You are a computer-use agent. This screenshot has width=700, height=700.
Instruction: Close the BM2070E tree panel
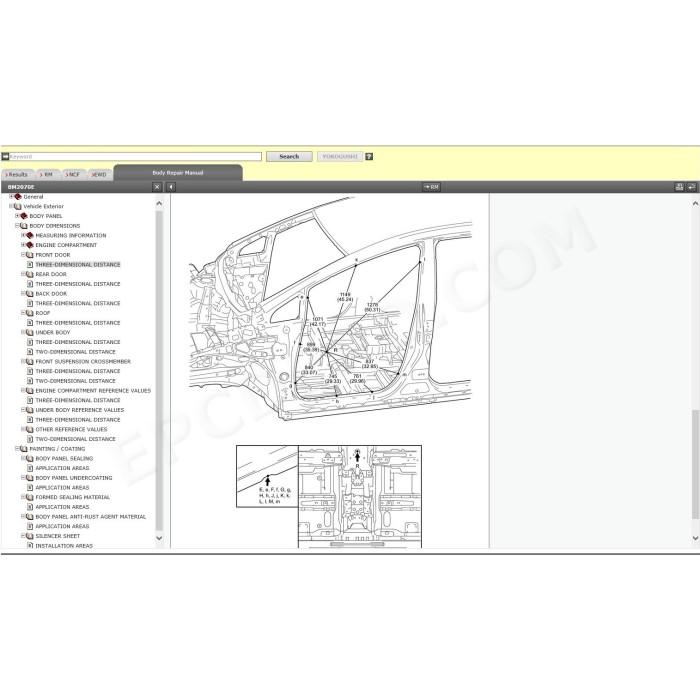point(157,187)
